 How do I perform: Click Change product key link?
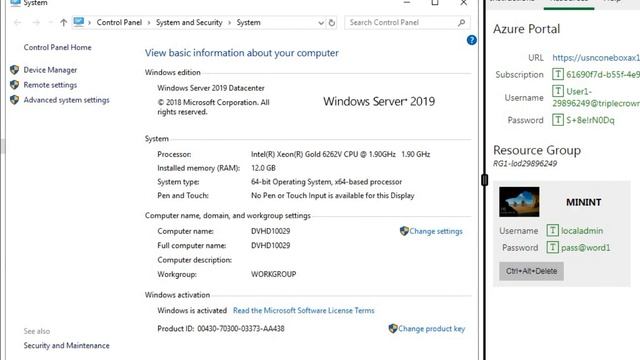431,329
